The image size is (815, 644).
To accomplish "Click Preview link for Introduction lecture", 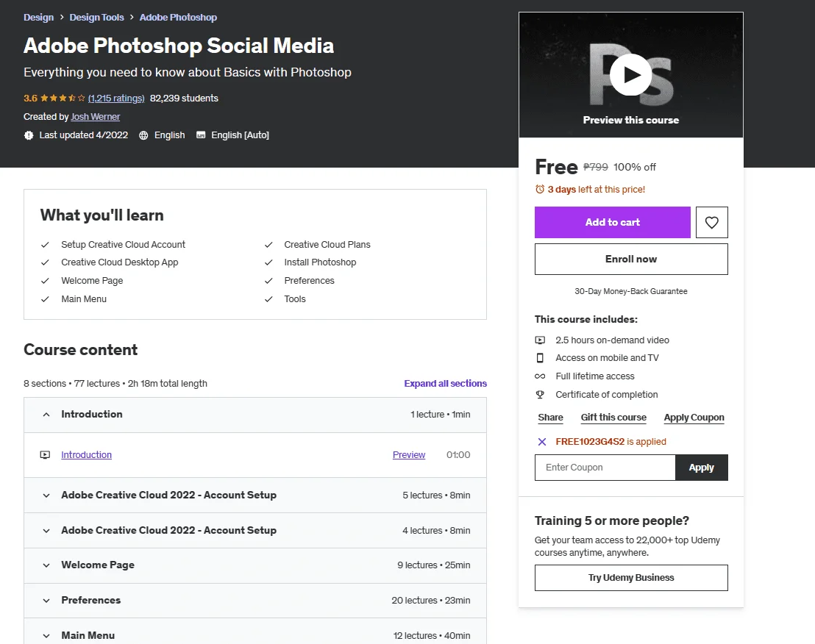I will click(x=409, y=455).
